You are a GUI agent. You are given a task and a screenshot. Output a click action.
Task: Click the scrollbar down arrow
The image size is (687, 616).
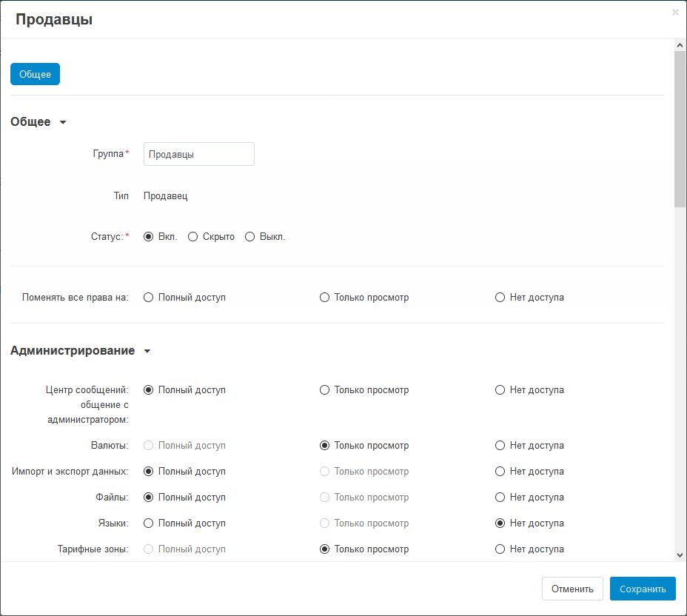(x=680, y=555)
